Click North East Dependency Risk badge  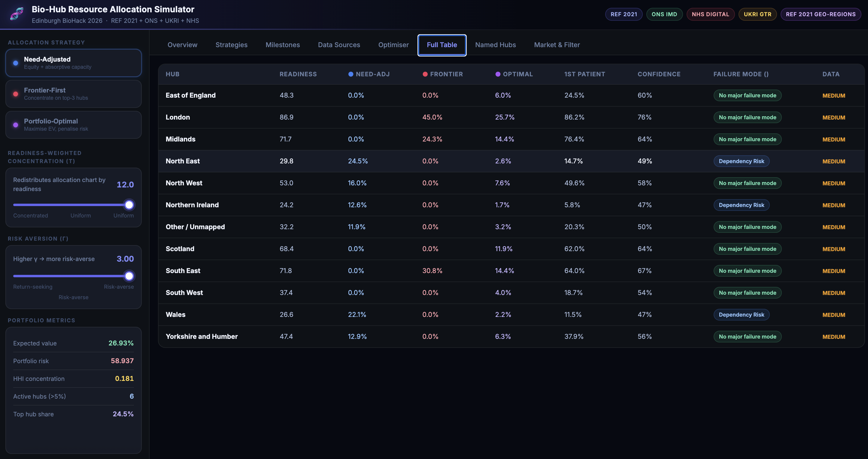click(x=741, y=161)
